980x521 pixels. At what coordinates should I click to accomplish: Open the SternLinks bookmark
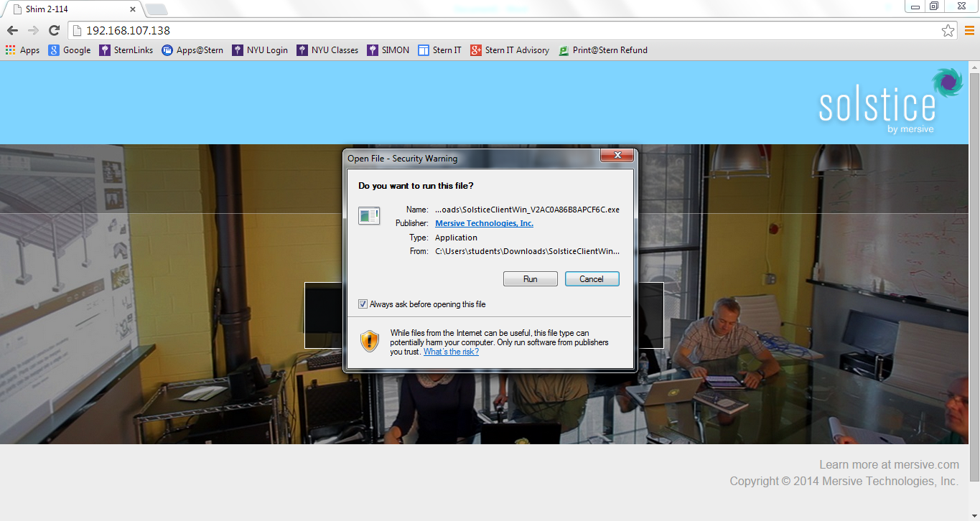[x=126, y=50]
